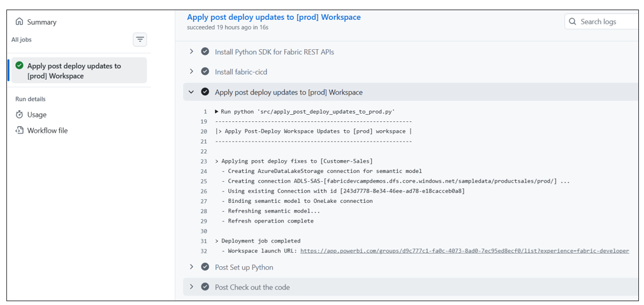644x305 pixels.
Task: Click status check icon for Install fabric-cicd
Action: (205, 72)
